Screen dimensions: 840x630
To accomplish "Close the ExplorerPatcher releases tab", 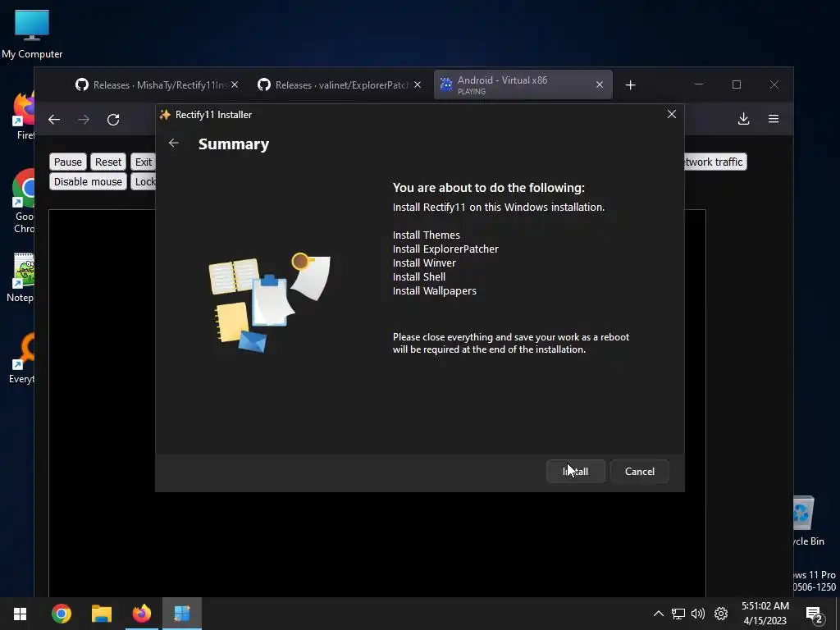I will 418,84.
